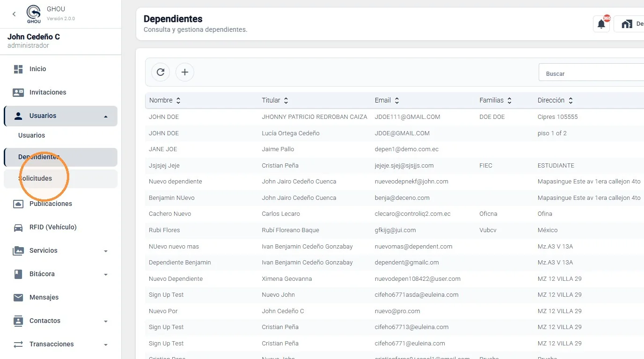
Task: Add a new dependiente with plus icon
Action: click(185, 72)
